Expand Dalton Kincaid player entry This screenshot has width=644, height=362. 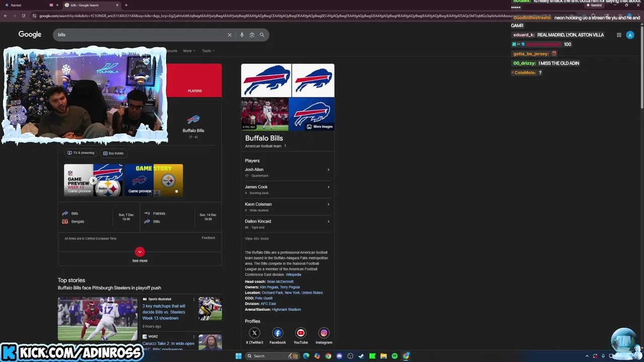tap(287, 224)
